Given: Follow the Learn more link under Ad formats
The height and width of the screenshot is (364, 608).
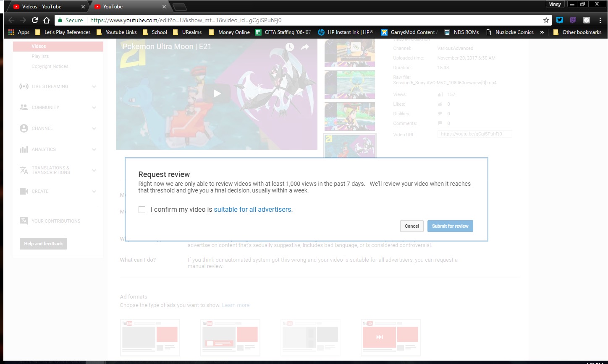Looking at the screenshot, I should (236, 305).
